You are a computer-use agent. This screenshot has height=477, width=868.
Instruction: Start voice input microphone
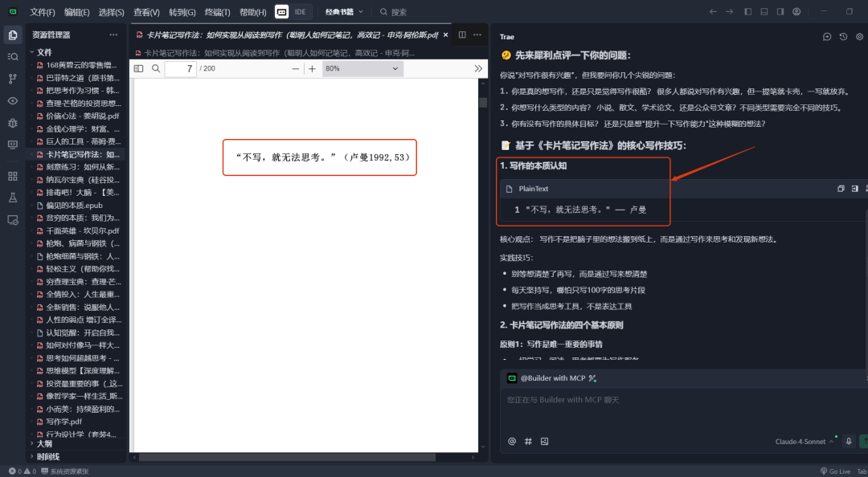[848, 442]
